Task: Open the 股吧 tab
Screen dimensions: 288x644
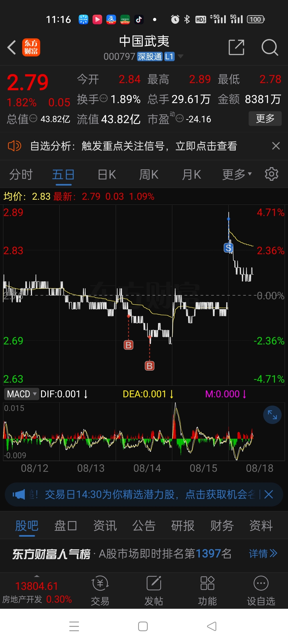Action: [x=27, y=526]
